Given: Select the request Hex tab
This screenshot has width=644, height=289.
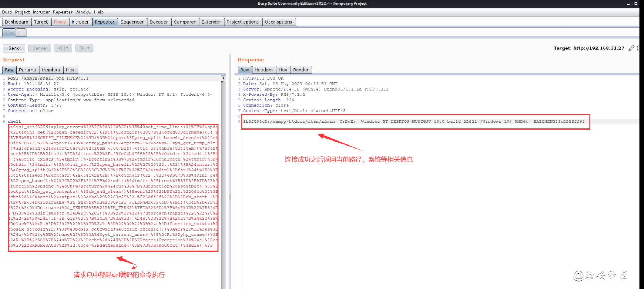Looking at the screenshot, I should (x=70, y=70).
